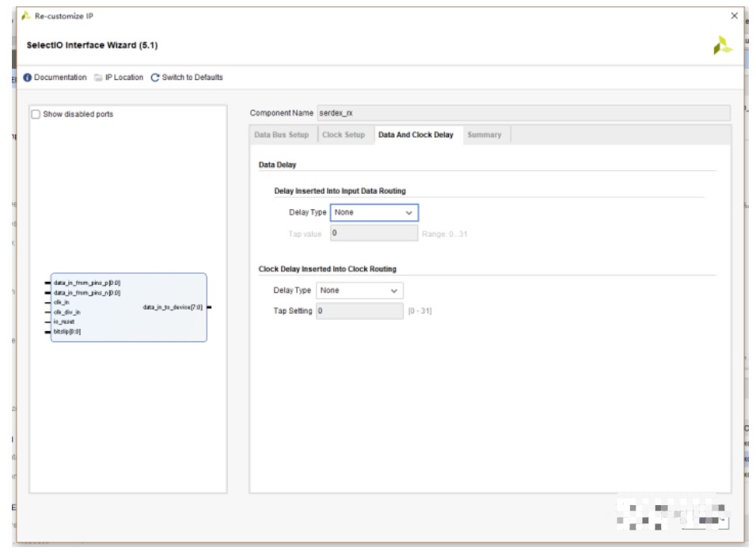
Task: Click the clk_in port on the symbol
Action: 60,302
